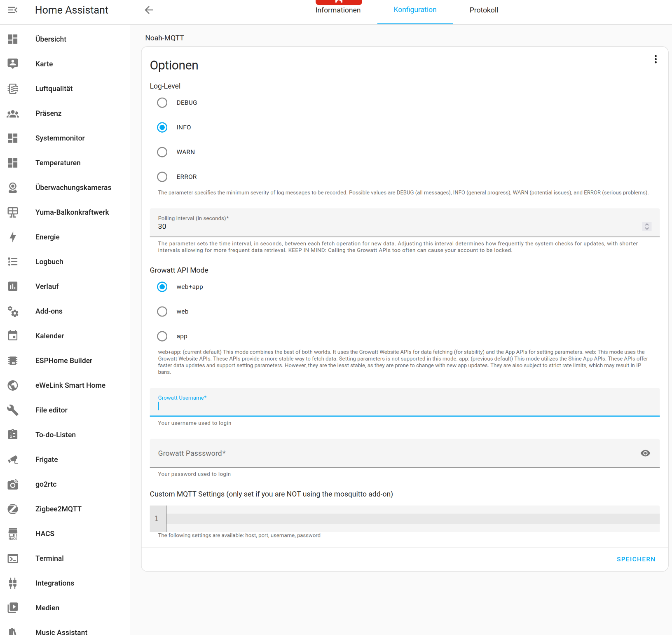Open the Präsenz people icon
672x635 pixels.
[x=13, y=113]
